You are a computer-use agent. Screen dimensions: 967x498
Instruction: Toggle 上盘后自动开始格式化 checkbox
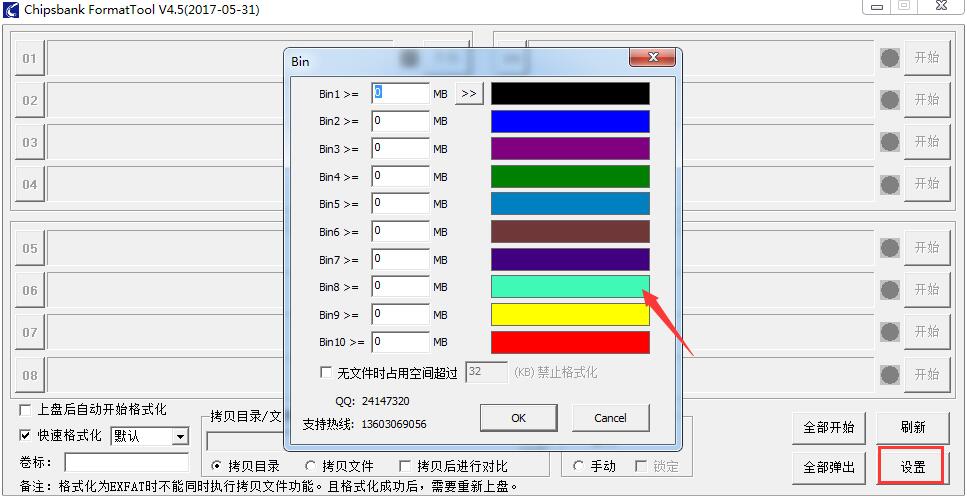pyautogui.click(x=25, y=410)
